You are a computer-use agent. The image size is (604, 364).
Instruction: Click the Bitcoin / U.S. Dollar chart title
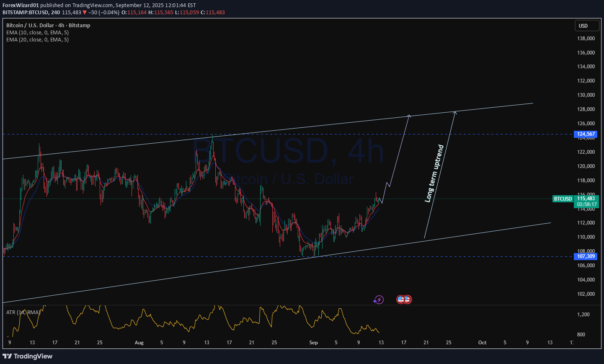pos(48,25)
